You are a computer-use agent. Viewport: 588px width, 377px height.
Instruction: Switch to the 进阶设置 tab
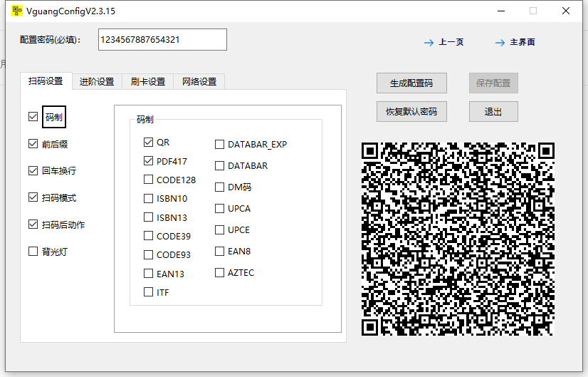click(x=97, y=81)
